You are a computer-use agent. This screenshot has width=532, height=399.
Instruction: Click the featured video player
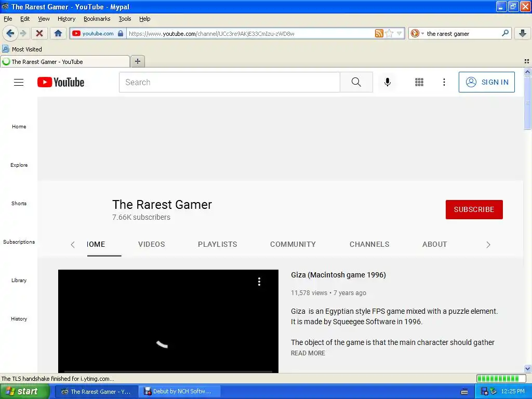pyautogui.click(x=168, y=321)
